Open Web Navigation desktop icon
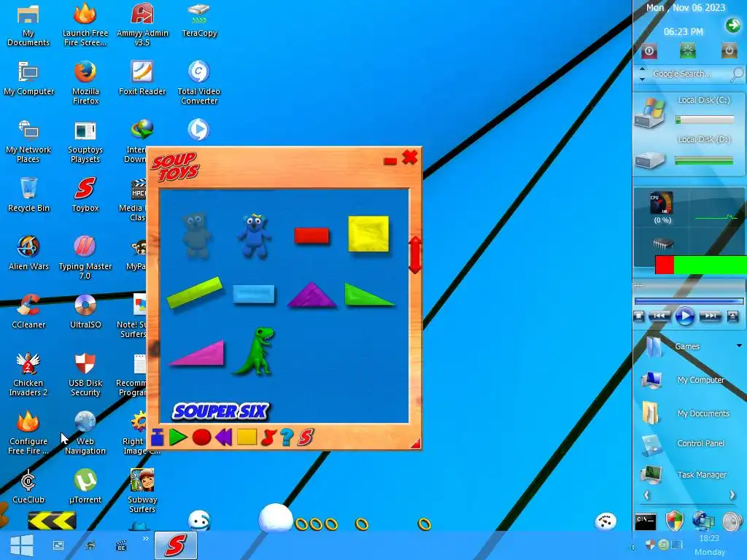The image size is (747, 560). pyautogui.click(x=85, y=432)
